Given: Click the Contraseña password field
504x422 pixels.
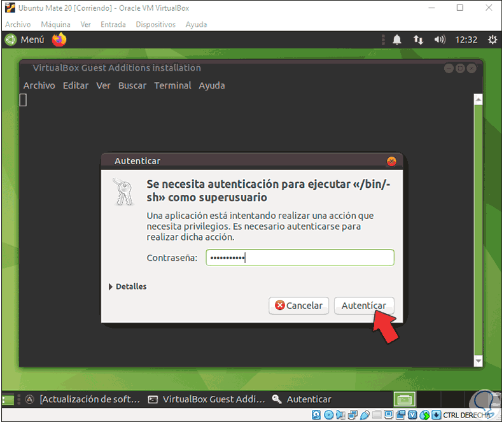Looking at the screenshot, I should (300, 257).
